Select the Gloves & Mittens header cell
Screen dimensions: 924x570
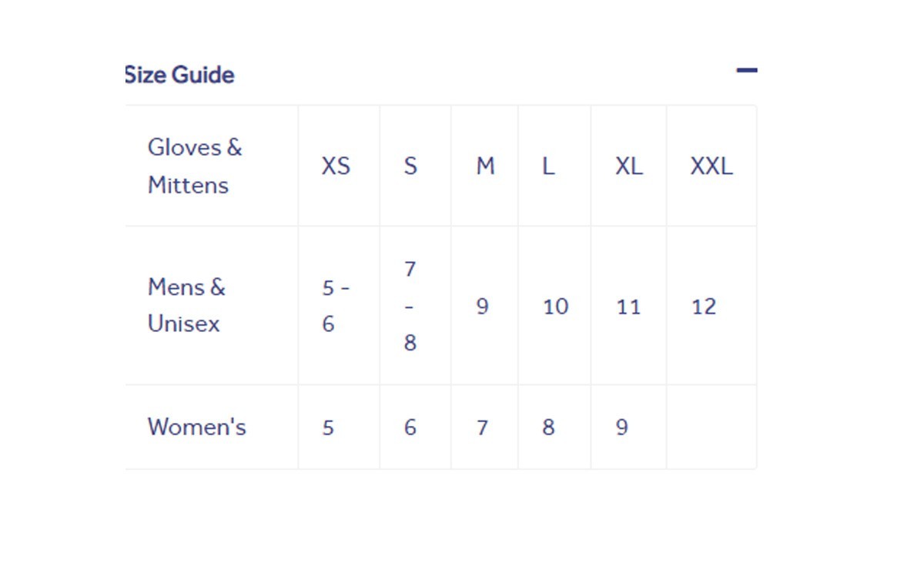point(195,166)
